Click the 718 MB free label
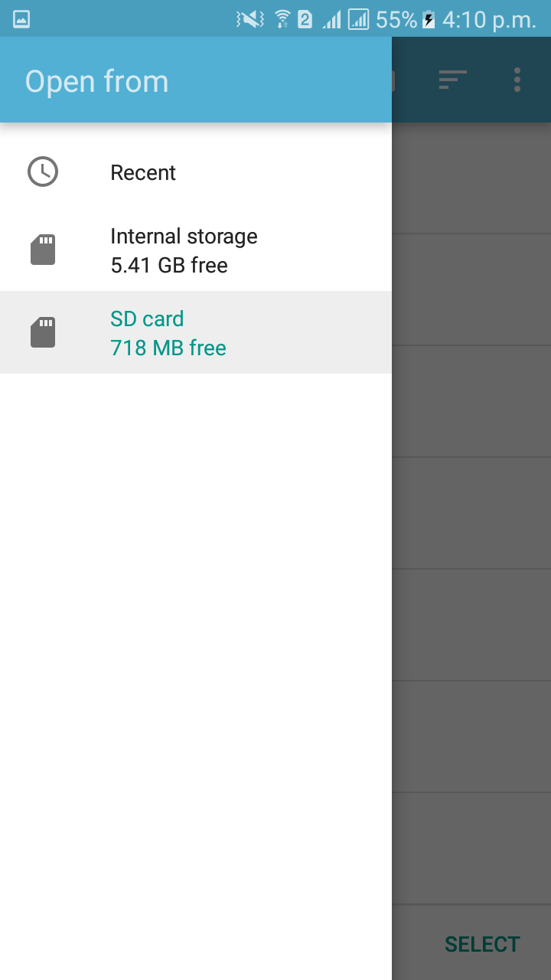The height and width of the screenshot is (980, 551). click(x=168, y=348)
